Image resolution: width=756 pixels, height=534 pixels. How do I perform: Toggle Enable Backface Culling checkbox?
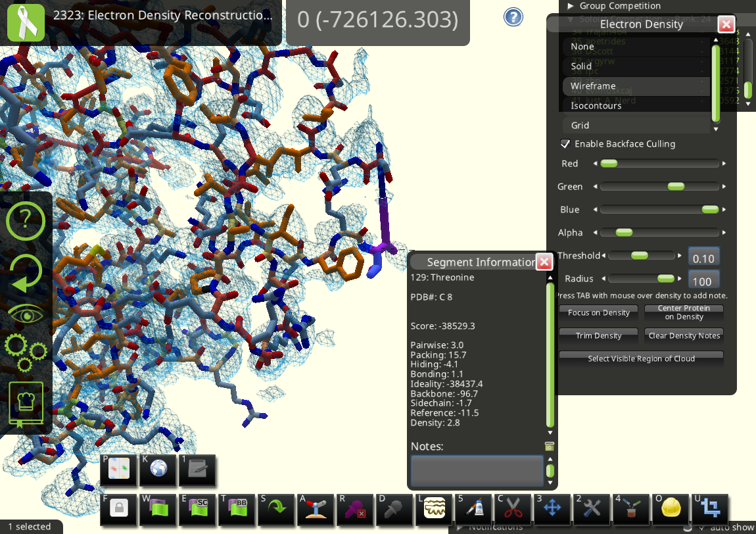click(x=565, y=143)
